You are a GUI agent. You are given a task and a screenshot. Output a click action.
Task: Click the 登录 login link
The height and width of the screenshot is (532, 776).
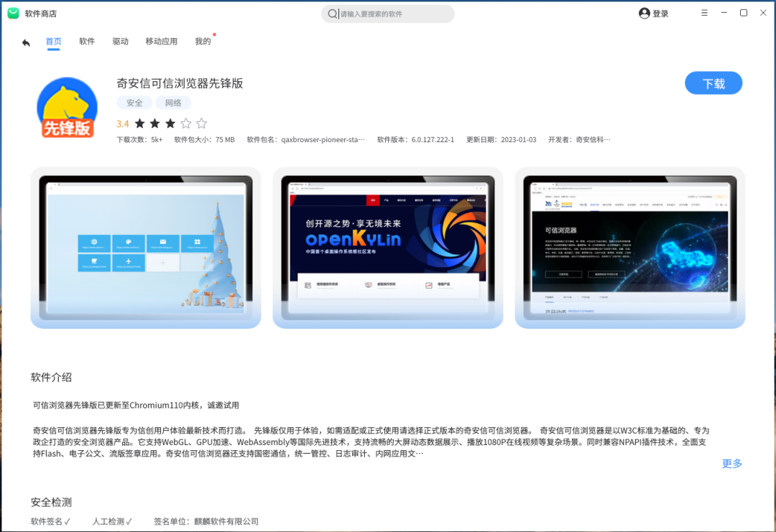660,14
